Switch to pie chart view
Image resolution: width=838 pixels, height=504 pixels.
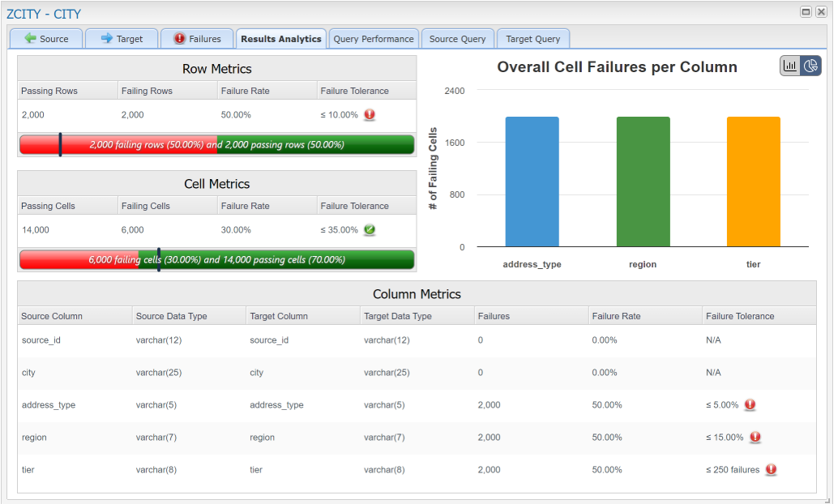pos(810,66)
